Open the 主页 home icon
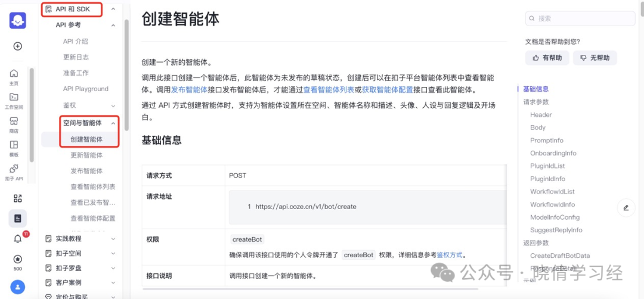The image size is (644, 299). pos(14,77)
